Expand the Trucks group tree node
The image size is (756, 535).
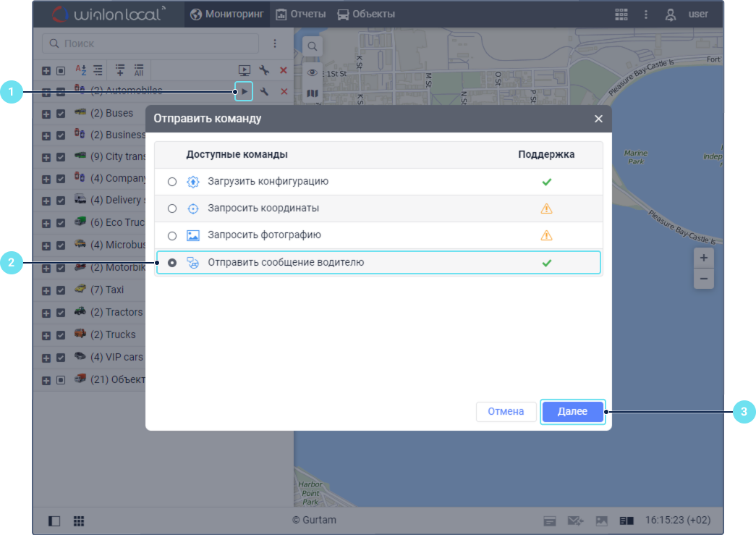coord(46,335)
